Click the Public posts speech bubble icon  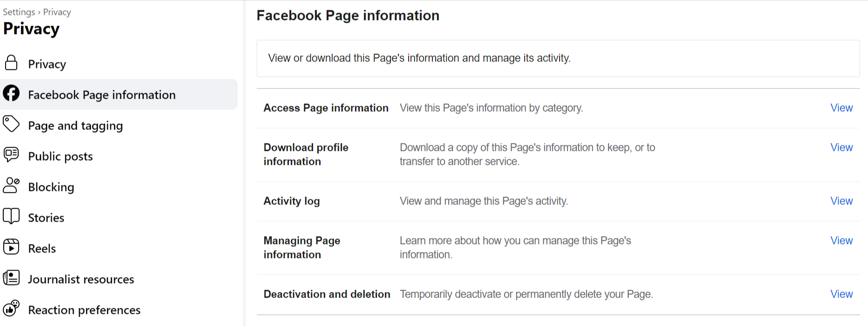11,155
